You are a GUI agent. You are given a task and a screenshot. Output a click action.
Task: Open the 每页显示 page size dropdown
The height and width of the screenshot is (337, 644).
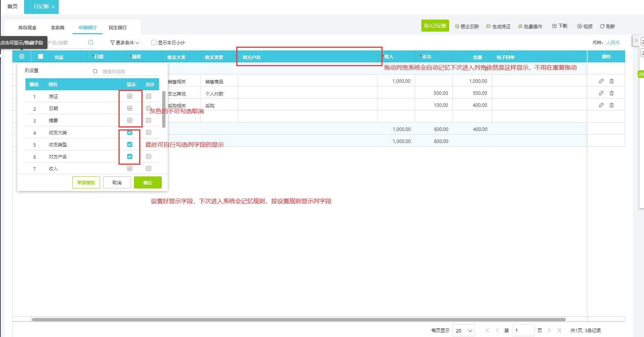point(463,331)
